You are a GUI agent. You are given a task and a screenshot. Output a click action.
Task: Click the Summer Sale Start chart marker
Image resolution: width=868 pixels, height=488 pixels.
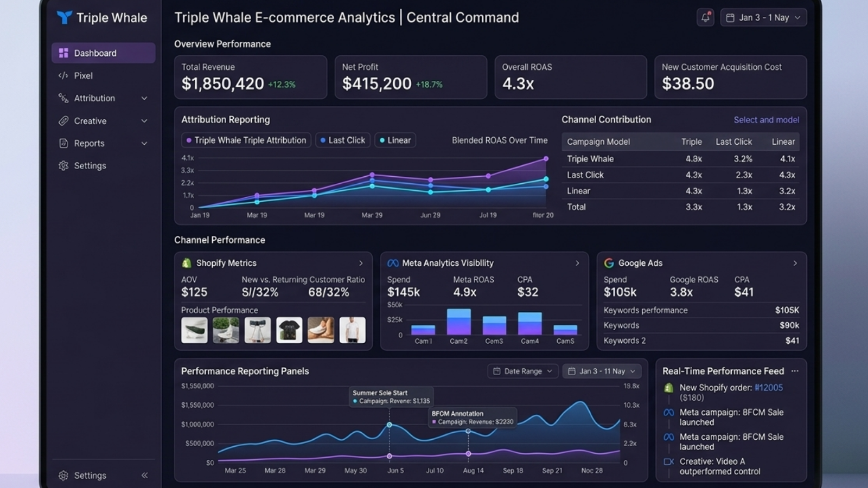point(389,425)
